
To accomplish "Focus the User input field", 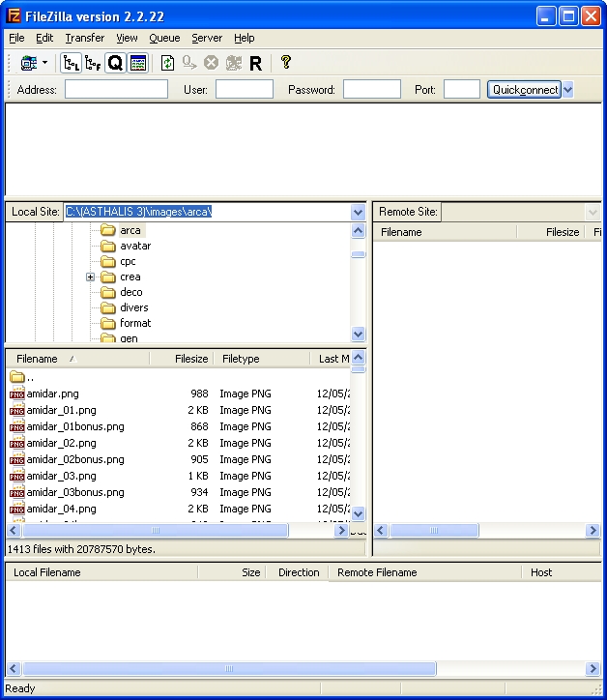I will 245,89.
